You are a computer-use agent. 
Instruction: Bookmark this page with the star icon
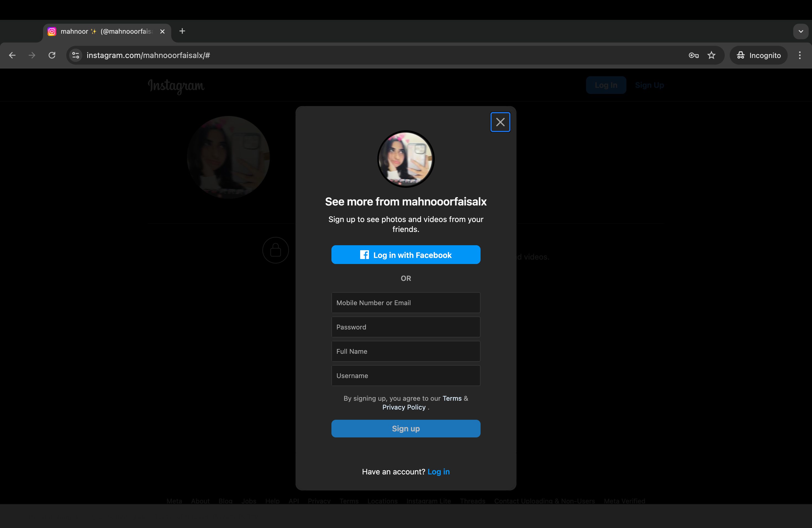tap(711, 55)
